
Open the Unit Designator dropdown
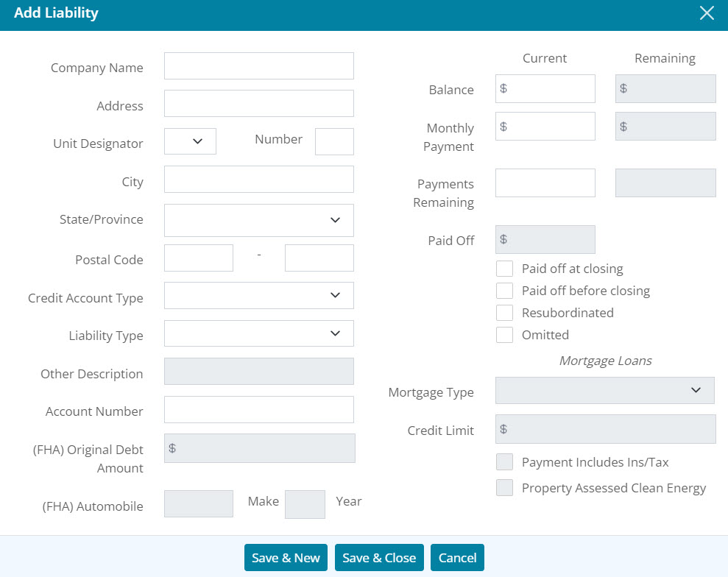pyautogui.click(x=190, y=141)
